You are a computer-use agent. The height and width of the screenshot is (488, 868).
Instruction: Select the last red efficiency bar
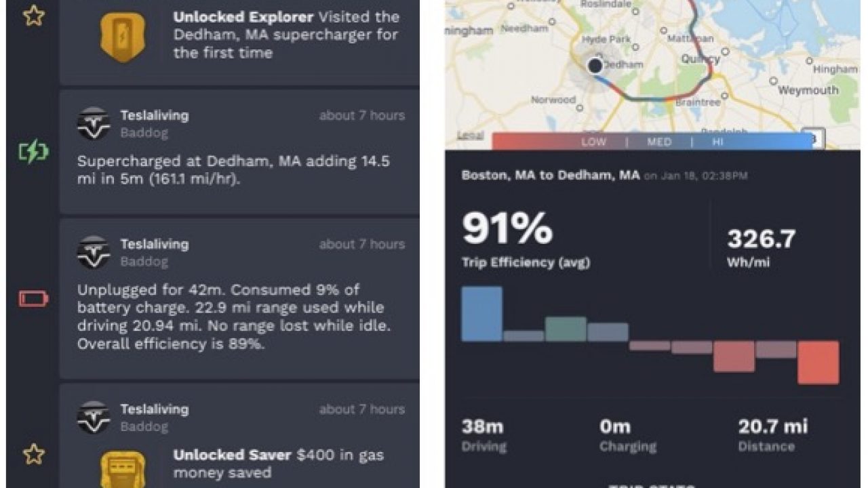pos(818,363)
